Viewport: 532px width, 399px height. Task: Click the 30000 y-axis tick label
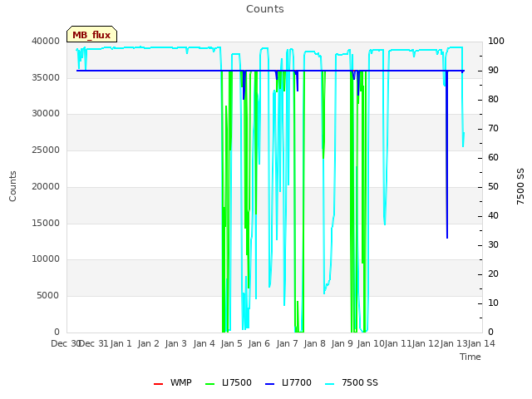click(46, 114)
